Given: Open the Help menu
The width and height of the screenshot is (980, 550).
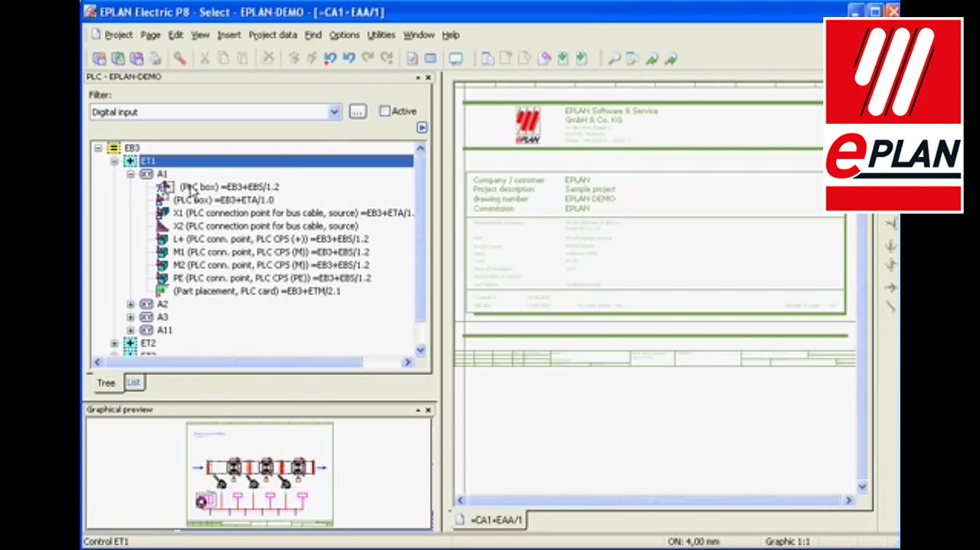Looking at the screenshot, I should (x=451, y=35).
